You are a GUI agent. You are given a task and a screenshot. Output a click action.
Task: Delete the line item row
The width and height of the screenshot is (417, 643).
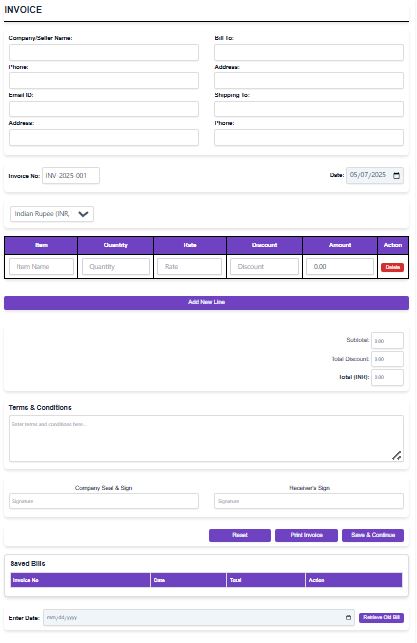coord(392,267)
